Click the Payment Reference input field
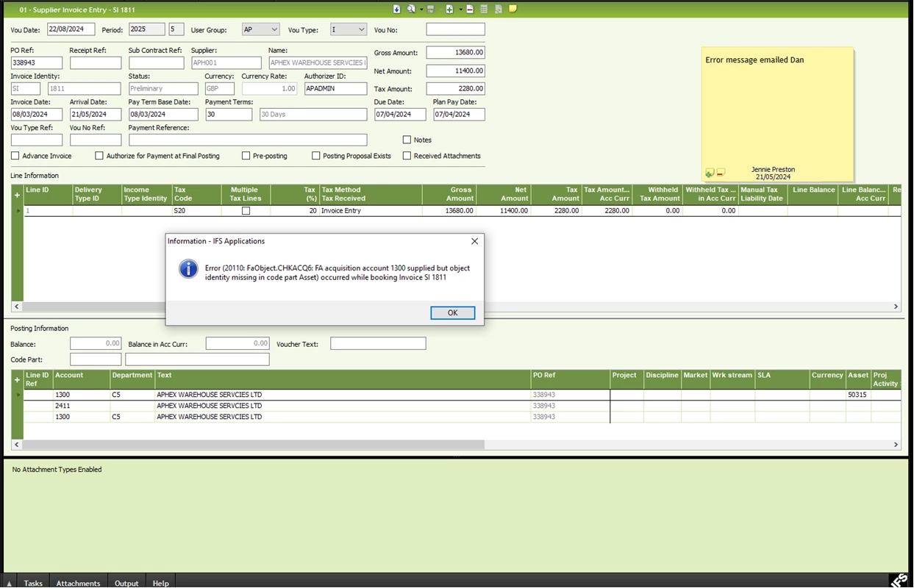Viewport: 914px width, 588px height. tap(248, 140)
